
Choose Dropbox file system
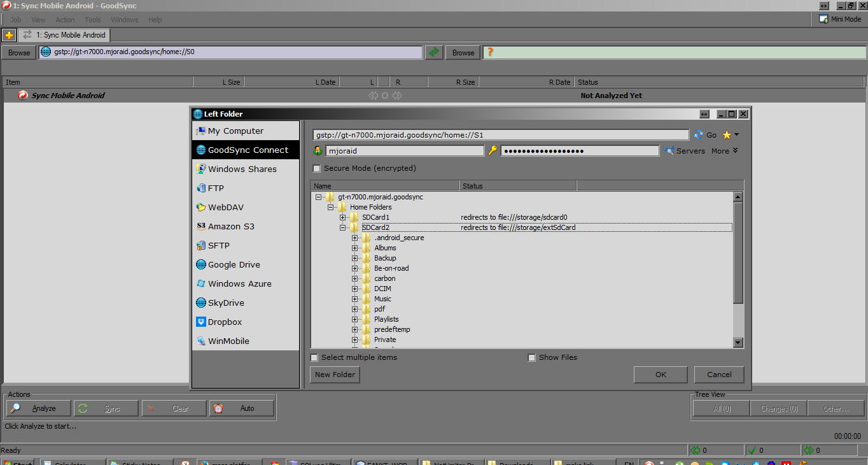245,322
